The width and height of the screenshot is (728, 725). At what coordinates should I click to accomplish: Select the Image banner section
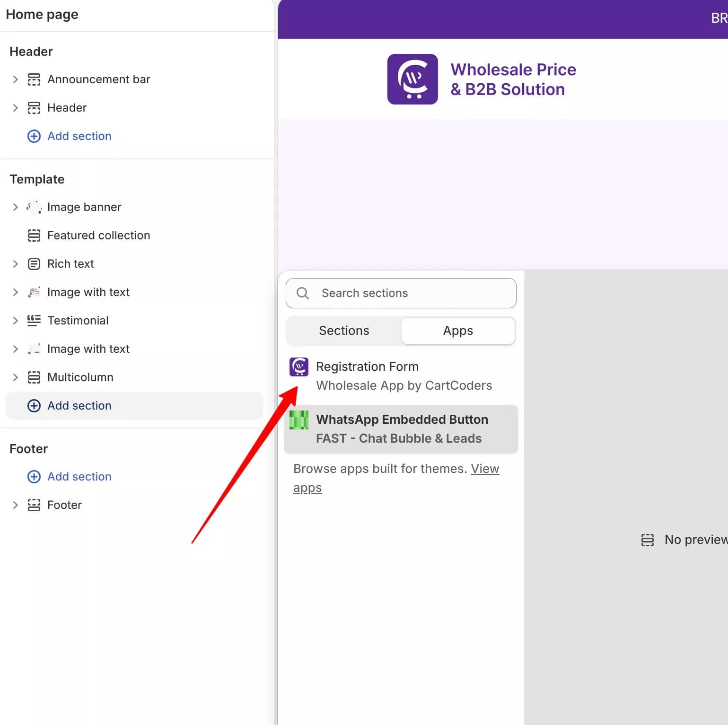click(134, 207)
